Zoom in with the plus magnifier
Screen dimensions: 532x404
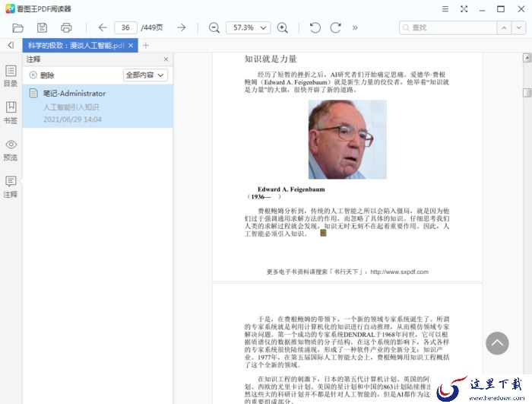pyautogui.click(x=282, y=28)
